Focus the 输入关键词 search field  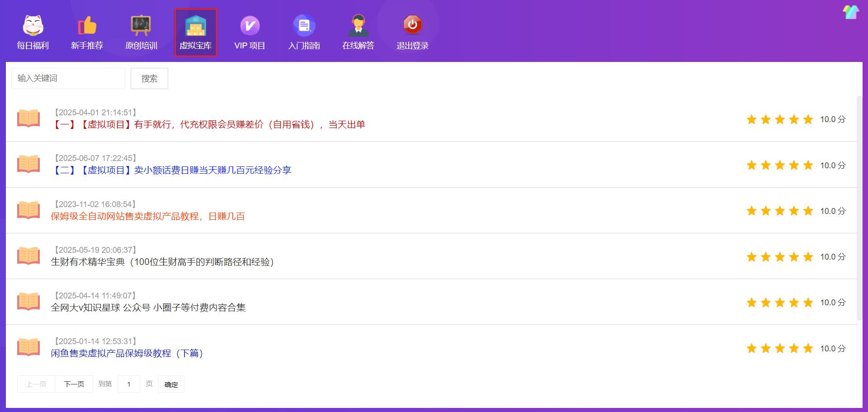[x=68, y=78]
